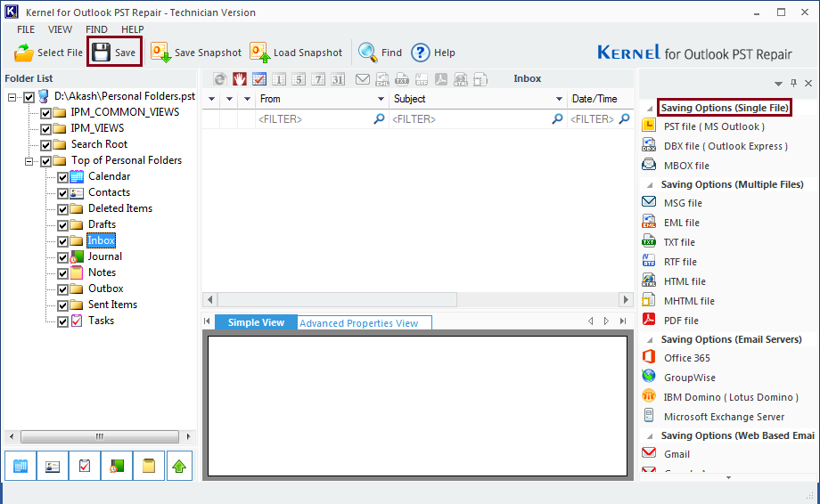Click the Gmail envelope icon
Viewport: 820px width, 504px height.
pos(649,453)
